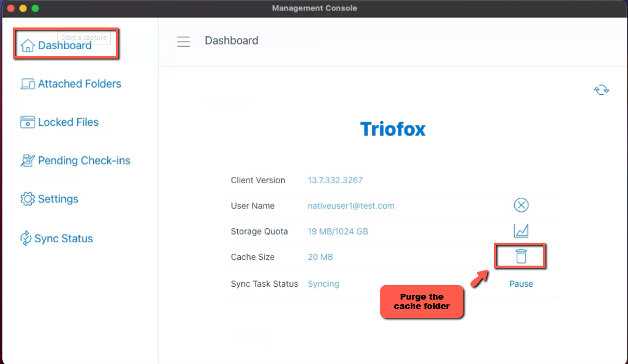Screen dimensions: 628x364
Task: Click Sync Status arrows icon
Action: click(26, 238)
